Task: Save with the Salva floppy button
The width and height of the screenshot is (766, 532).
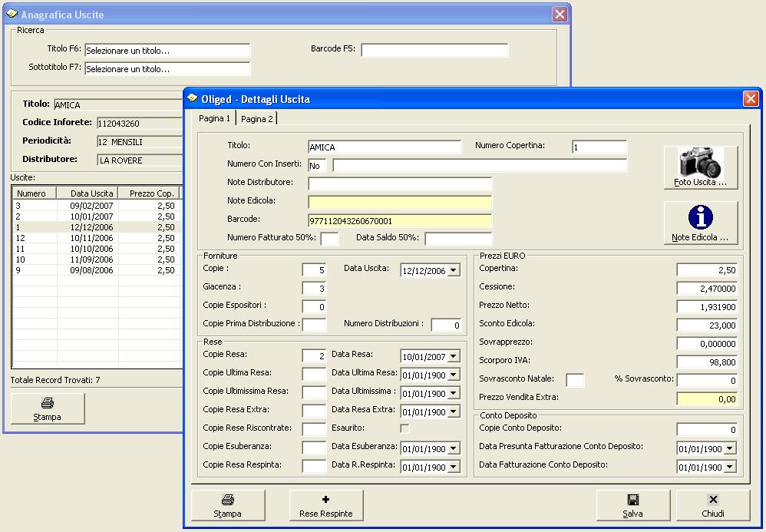Action: tap(632, 505)
